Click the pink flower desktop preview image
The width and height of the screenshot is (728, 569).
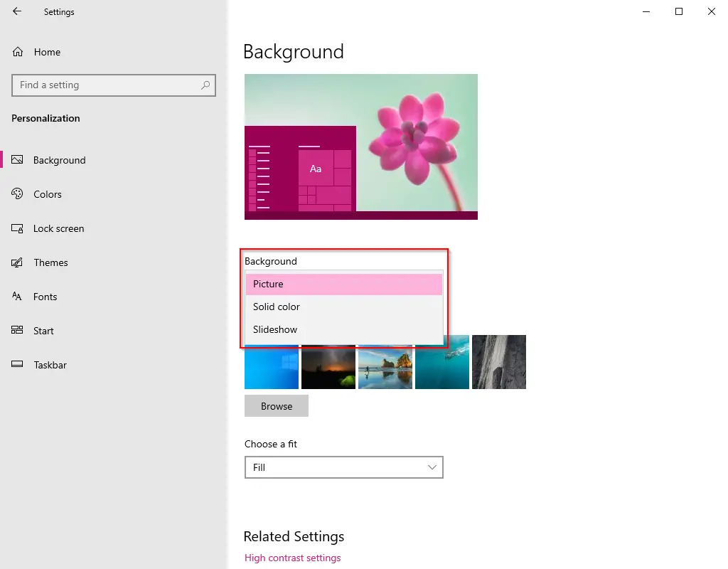361,147
